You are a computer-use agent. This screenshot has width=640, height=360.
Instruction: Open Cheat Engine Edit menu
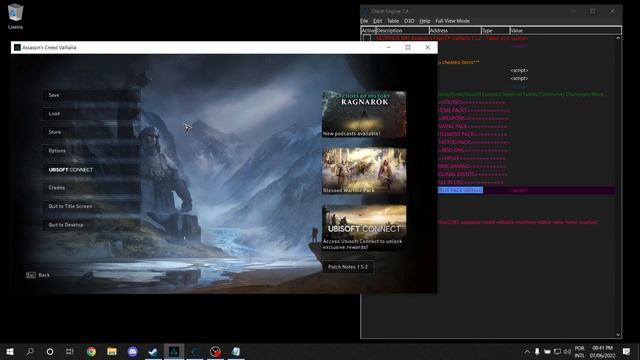[378, 21]
